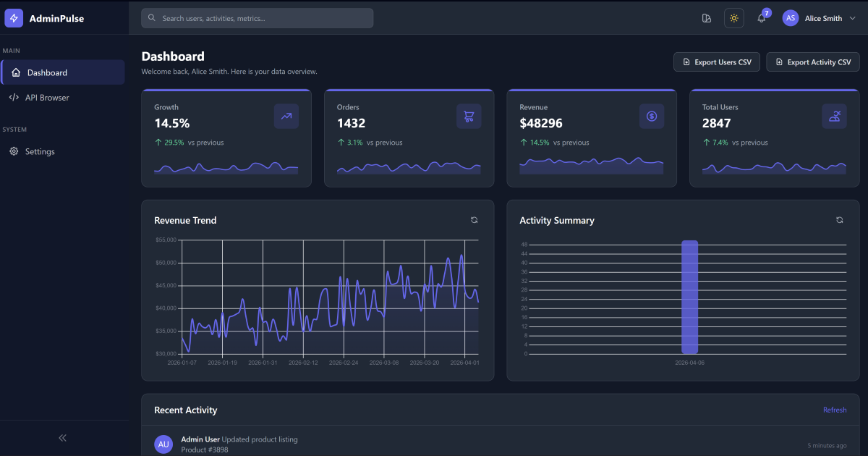Image resolution: width=868 pixels, height=456 pixels.
Task: Refresh the Activity Summary chart
Action: pyautogui.click(x=839, y=219)
